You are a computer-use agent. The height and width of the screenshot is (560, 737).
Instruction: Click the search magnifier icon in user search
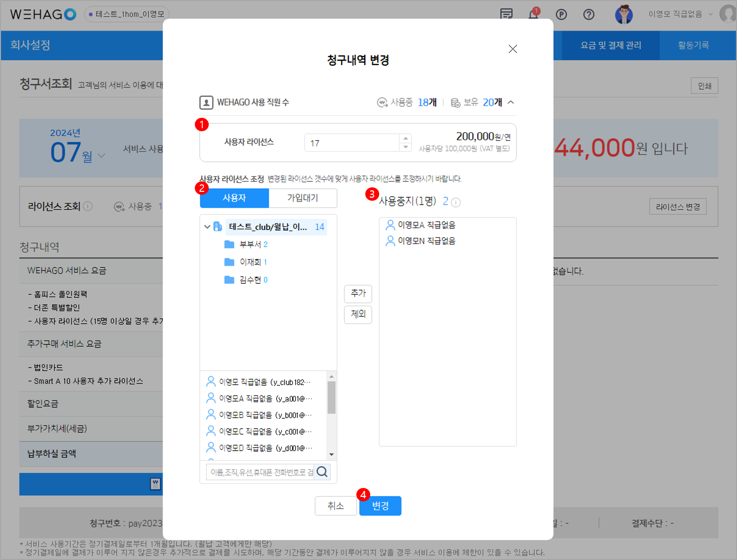pos(322,472)
